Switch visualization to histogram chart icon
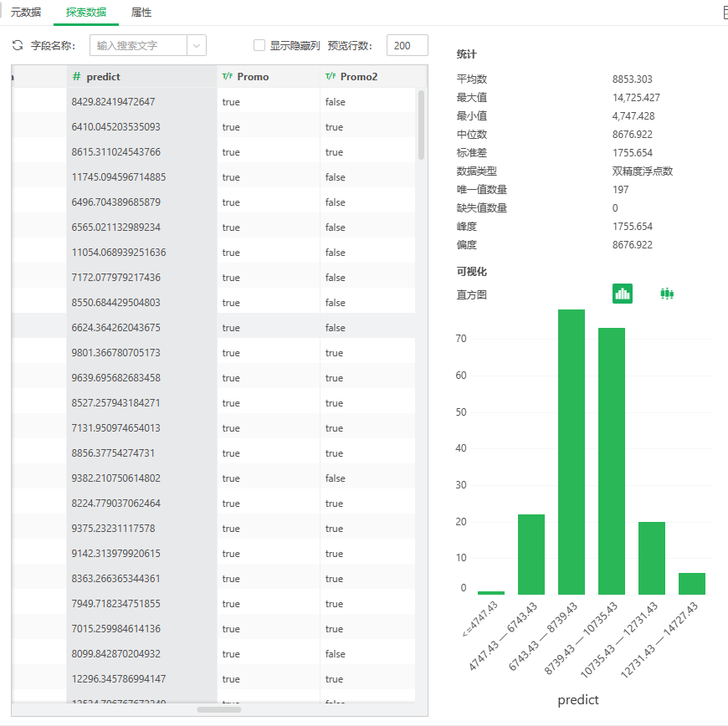This screenshot has width=728, height=726. pos(622,294)
